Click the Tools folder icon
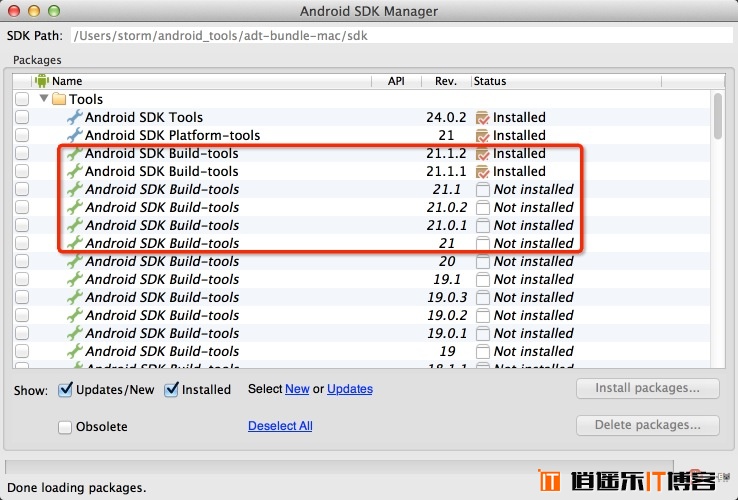The height and width of the screenshot is (500, 738). point(59,99)
